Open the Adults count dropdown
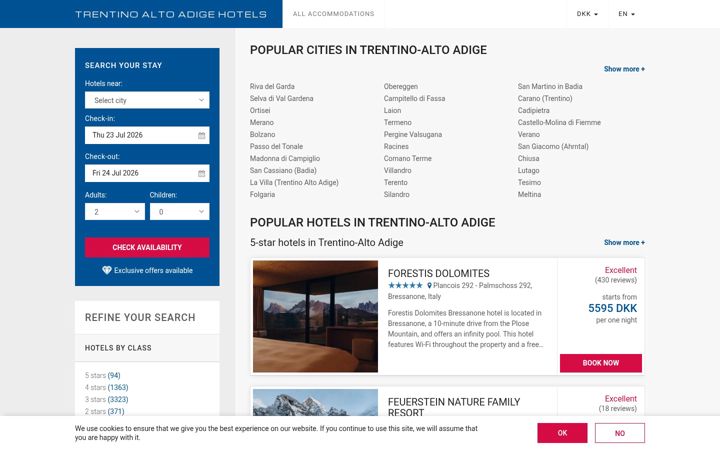Image resolution: width=720 pixels, height=450 pixels. 115,212
